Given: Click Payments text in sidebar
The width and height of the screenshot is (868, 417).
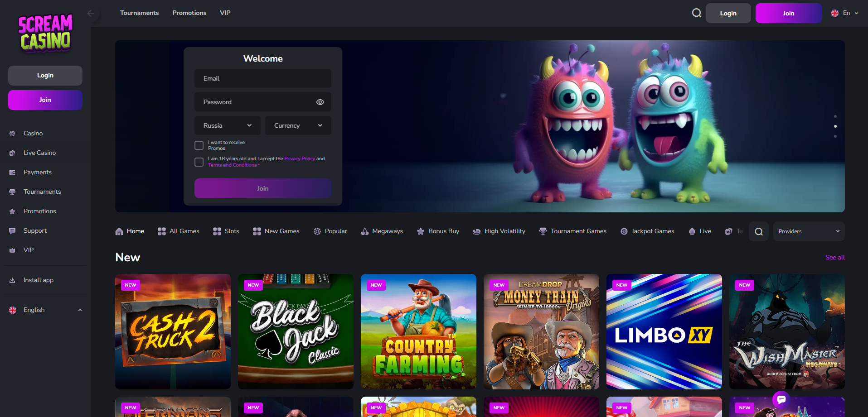Looking at the screenshot, I should pos(38,173).
